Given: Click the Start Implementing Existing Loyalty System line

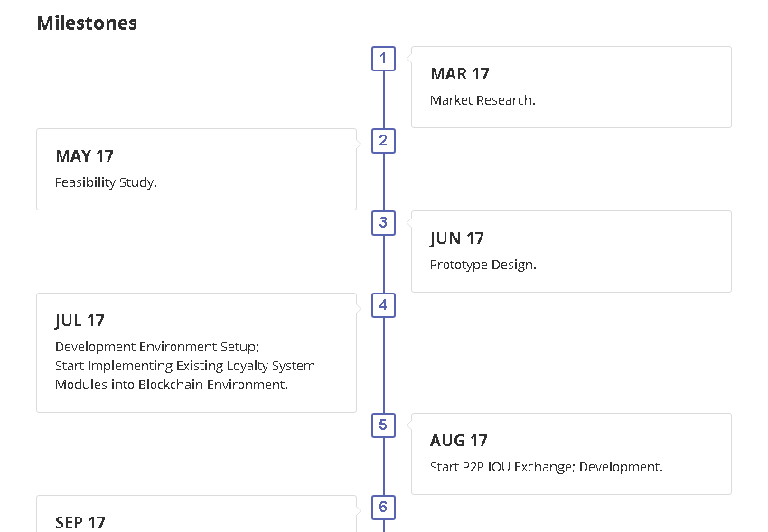Looking at the screenshot, I should pos(185,366).
